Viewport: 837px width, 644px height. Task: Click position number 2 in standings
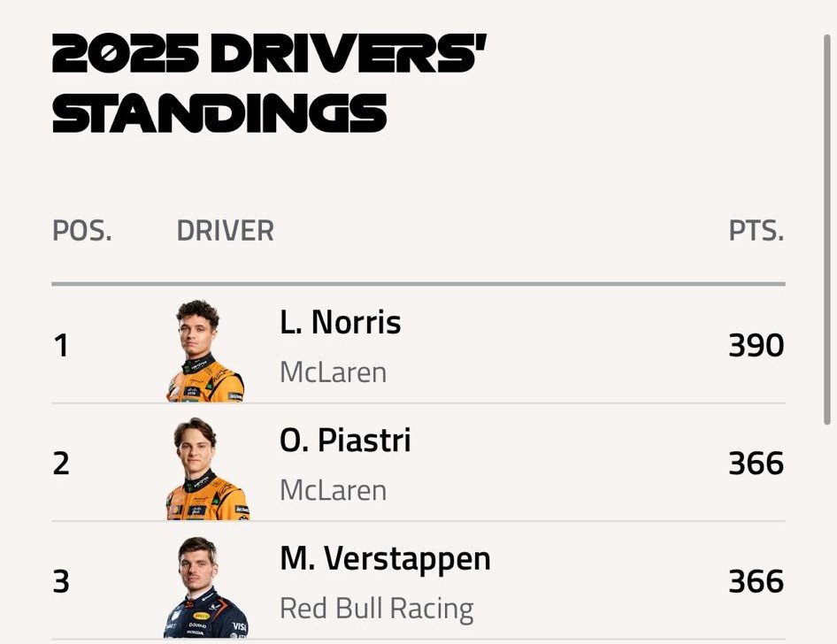click(61, 464)
